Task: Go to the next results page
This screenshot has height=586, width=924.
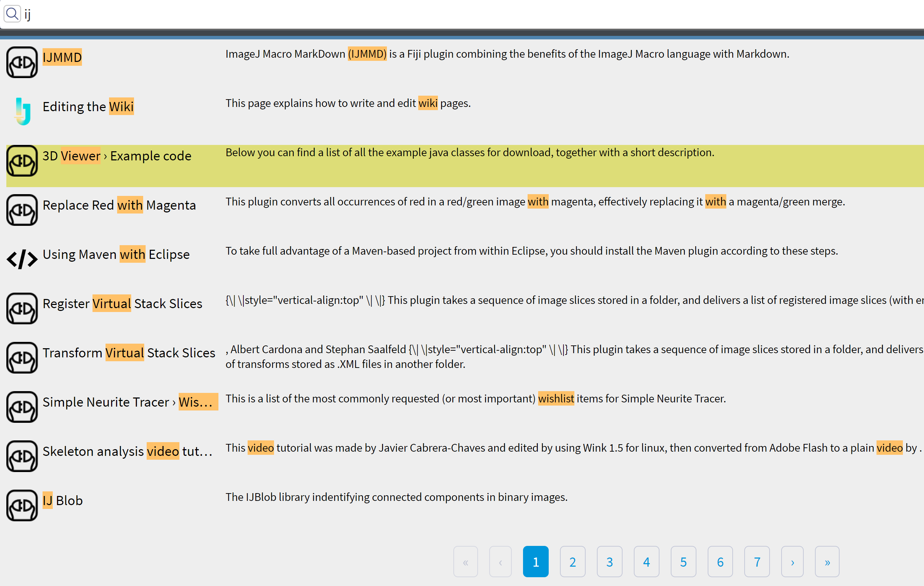Action: [792, 562]
